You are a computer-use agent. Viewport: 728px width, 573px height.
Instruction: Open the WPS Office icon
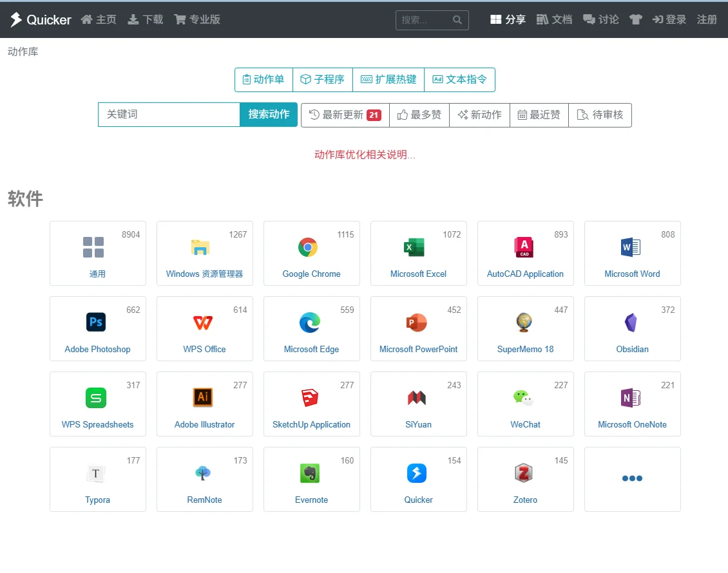[203, 323]
